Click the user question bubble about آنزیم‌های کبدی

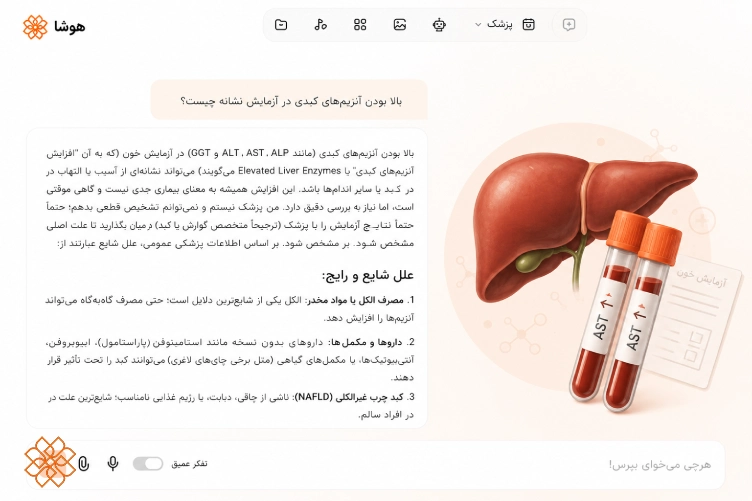click(289, 100)
